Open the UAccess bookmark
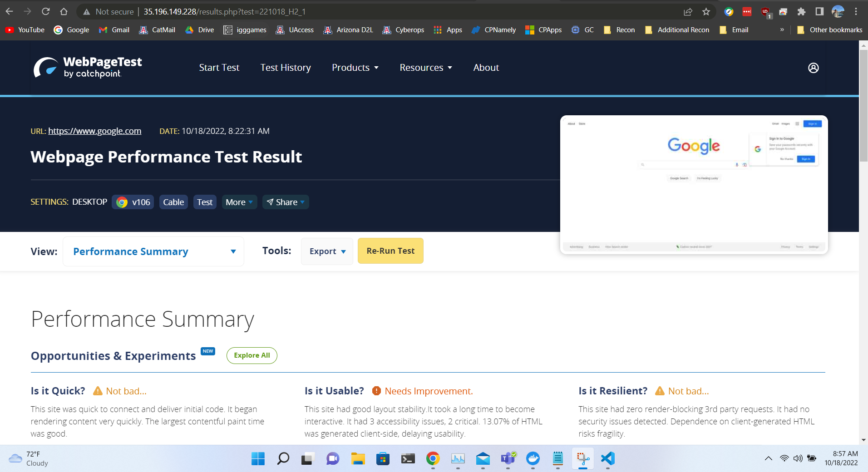868x472 pixels. (295, 30)
